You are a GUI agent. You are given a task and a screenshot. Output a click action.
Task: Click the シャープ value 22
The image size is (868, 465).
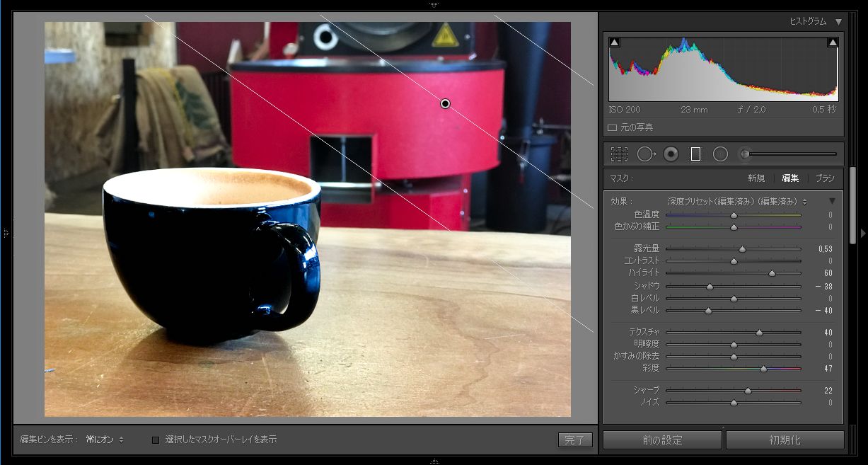(828, 390)
